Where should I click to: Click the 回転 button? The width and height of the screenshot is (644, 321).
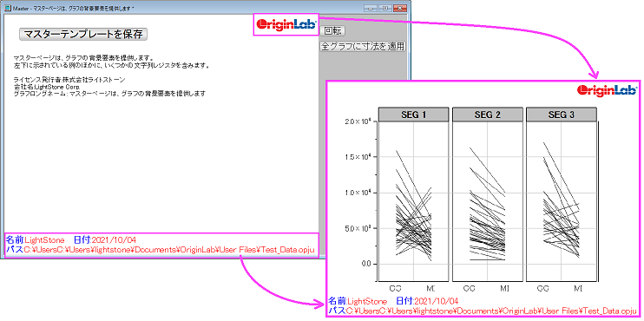click(x=332, y=30)
